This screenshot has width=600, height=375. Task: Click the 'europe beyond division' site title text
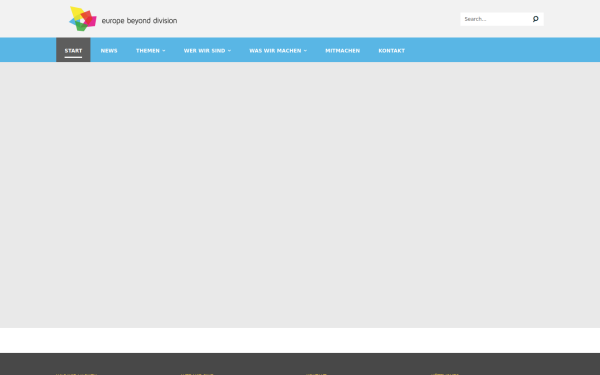139,21
